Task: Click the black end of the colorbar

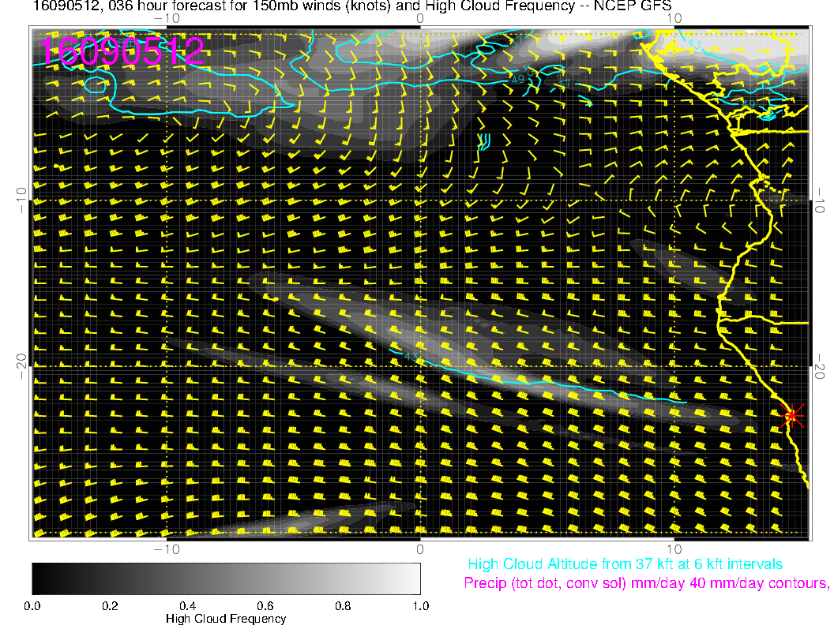Action: click(38, 578)
